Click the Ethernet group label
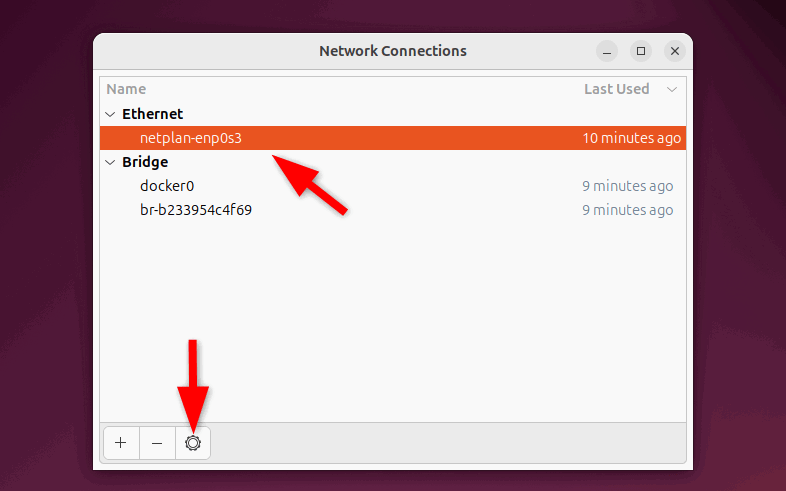 tap(152, 114)
